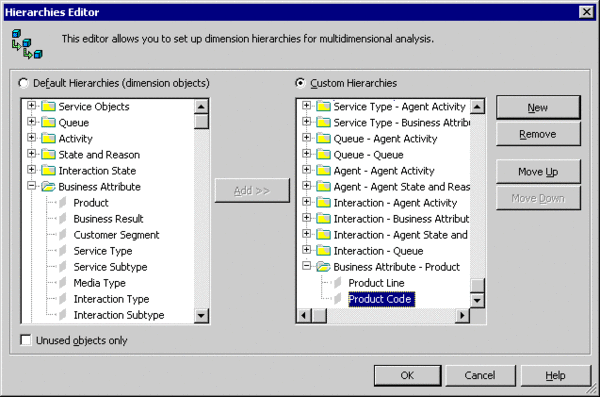Screen dimensions: 600x397
Task: Collapse the Business Attribute tree node
Action: coord(32,186)
